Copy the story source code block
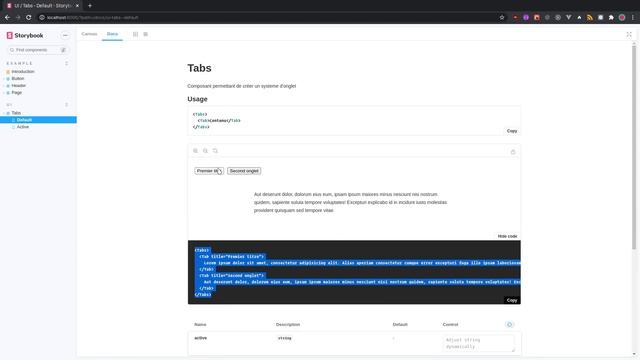Viewport: 640px width, 360px height. [512, 300]
